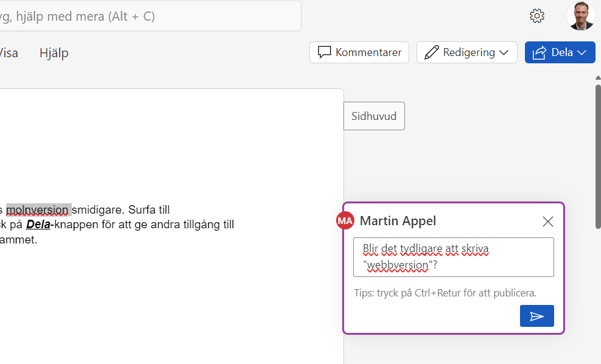This screenshot has width=601, height=364.
Task: Click the bold Dela text in document
Action: coord(38,225)
